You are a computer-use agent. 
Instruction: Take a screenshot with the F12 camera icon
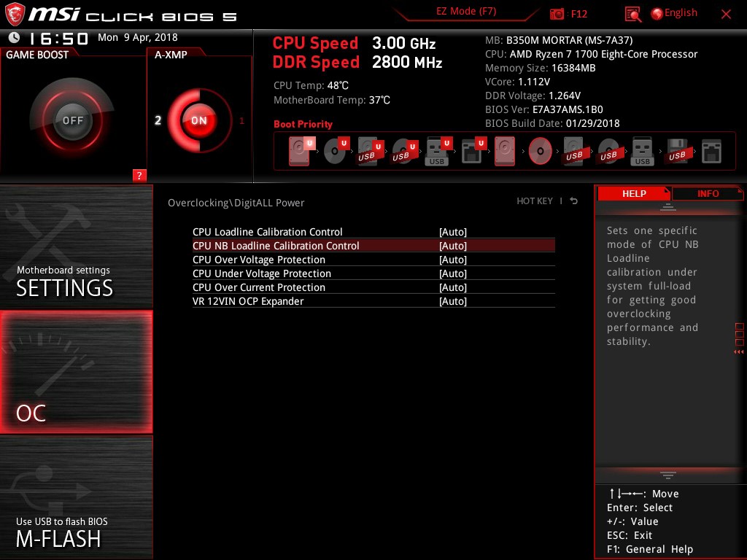pos(557,14)
